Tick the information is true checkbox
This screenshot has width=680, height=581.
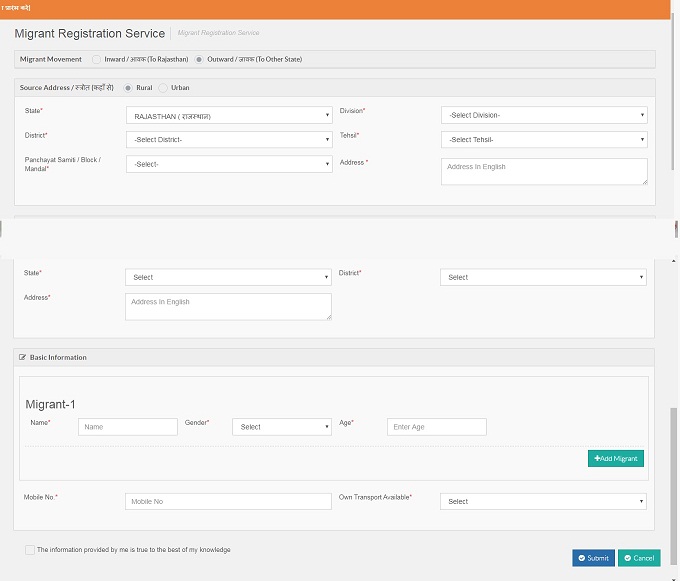click(29, 549)
